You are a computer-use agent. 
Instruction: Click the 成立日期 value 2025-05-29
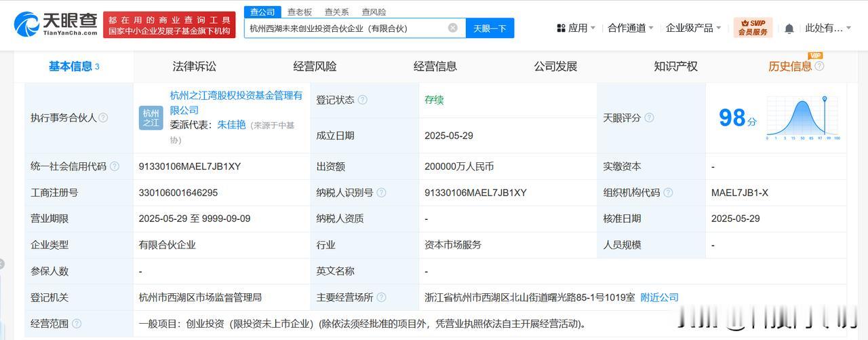pos(449,135)
